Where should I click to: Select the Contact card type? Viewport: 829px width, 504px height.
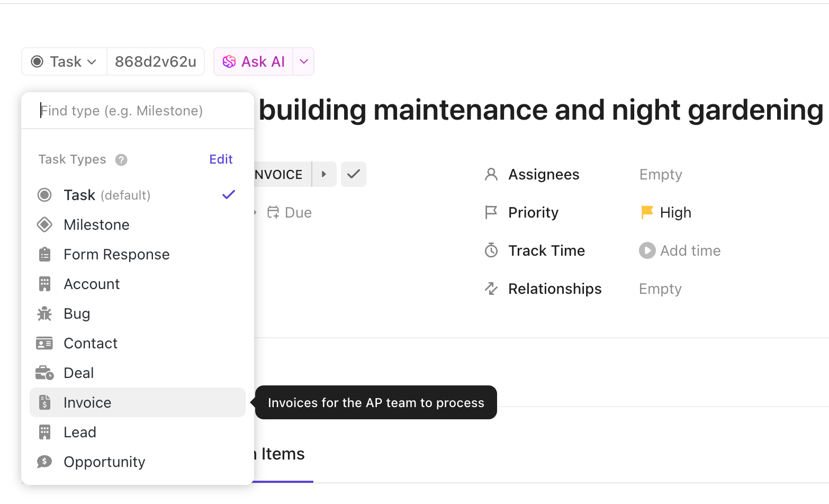tap(90, 344)
